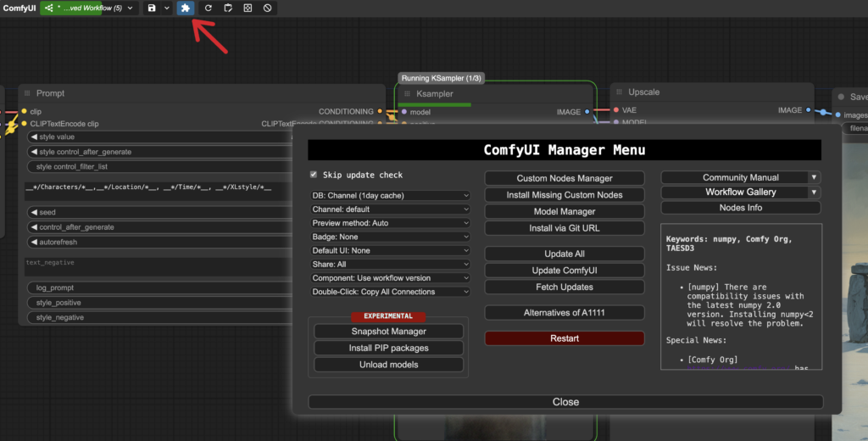Screen dimensions: 868x441
Task: Click the yellow clip input socket
Action: pos(24,111)
